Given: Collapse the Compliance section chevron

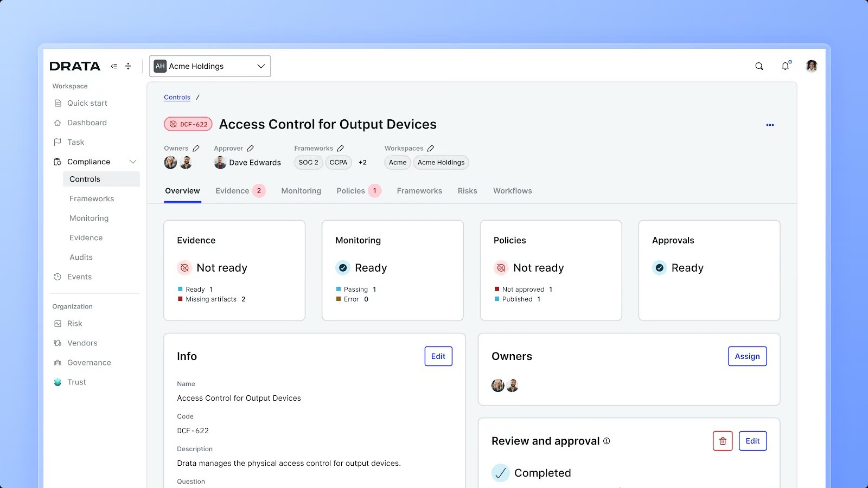Looking at the screenshot, I should [133, 162].
